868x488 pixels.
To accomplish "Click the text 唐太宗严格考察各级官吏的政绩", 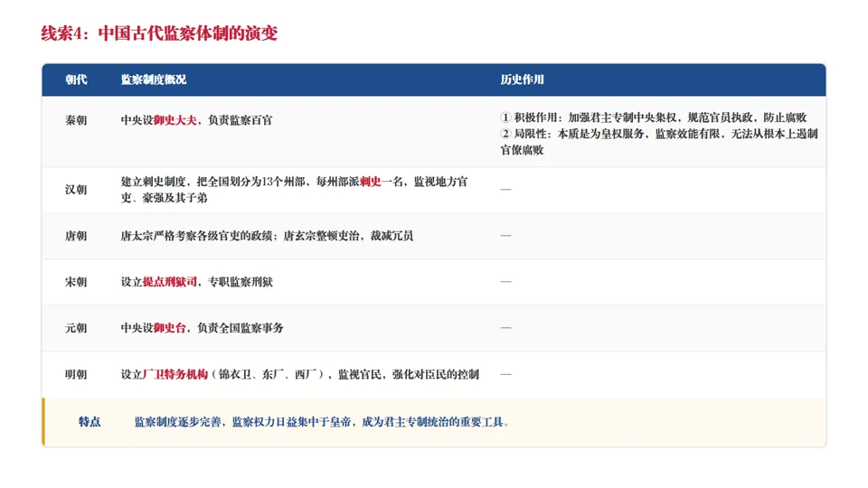I will pyautogui.click(x=196, y=236).
